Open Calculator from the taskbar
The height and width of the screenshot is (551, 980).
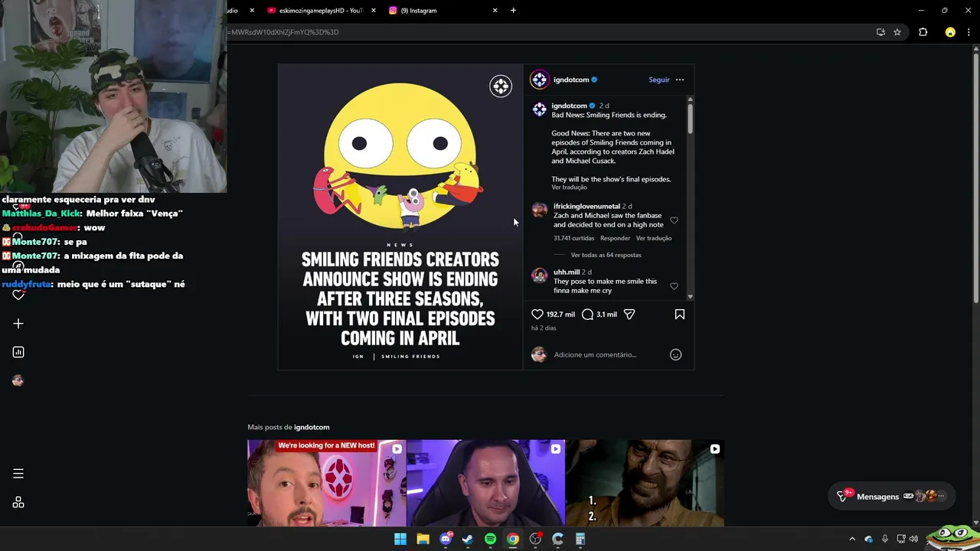click(580, 539)
